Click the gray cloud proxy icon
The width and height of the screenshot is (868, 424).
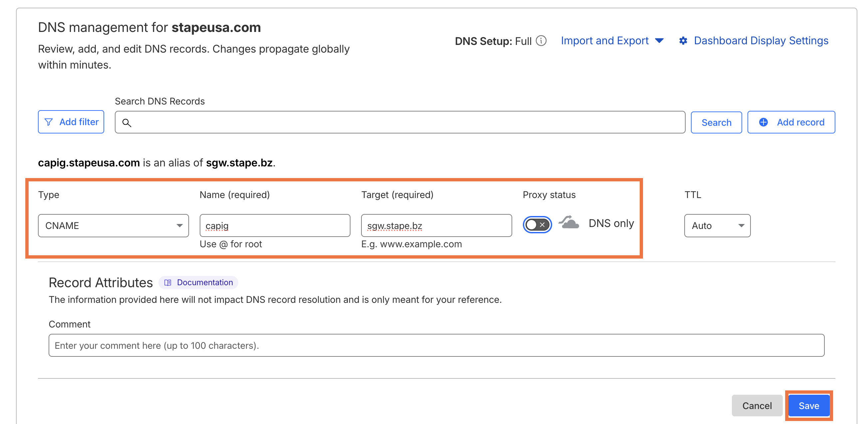tap(569, 223)
